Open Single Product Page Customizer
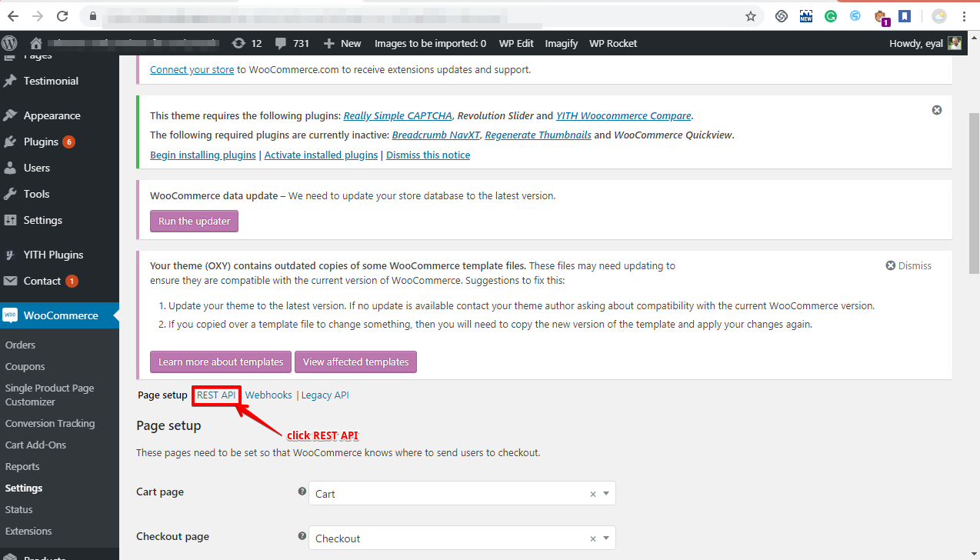The width and height of the screenshot is (980, 560). point(50,395)
